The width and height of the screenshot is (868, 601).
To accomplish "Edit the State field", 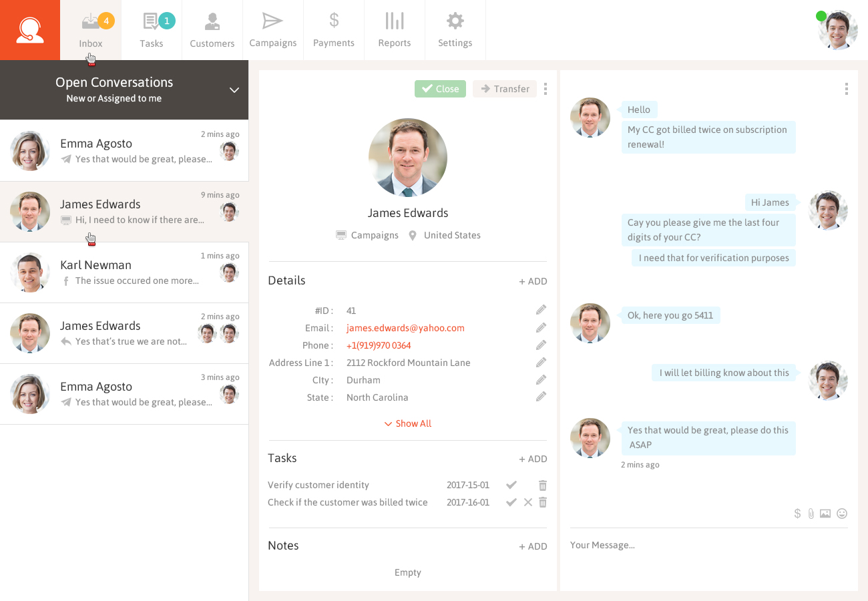I will tap(541, 397).
